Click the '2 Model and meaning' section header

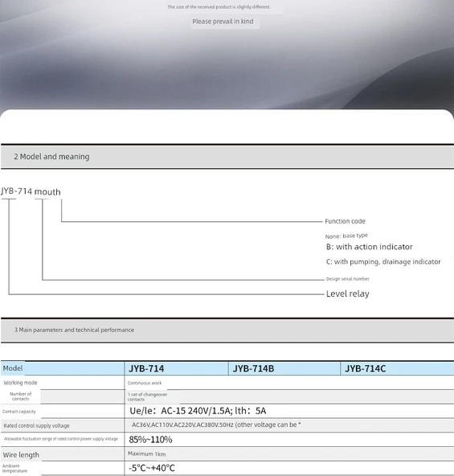pos(51,157)
